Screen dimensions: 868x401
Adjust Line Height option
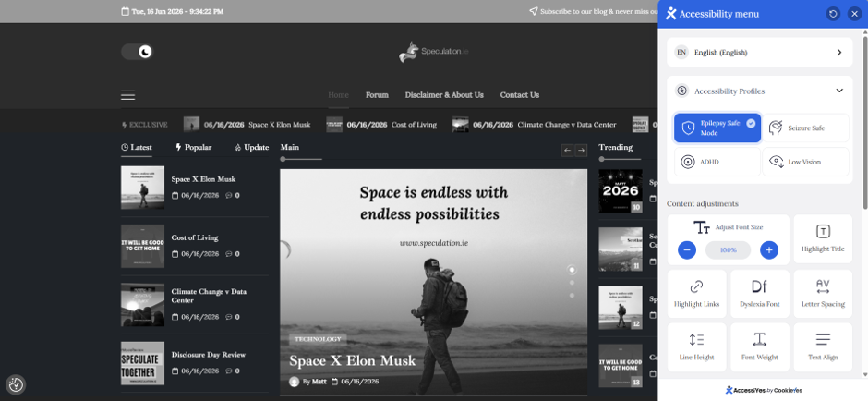pos(696,346)
